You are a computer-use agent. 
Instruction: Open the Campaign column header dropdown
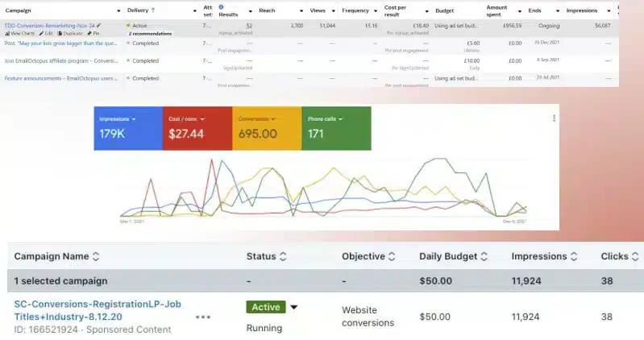click(x=118, y=11)
